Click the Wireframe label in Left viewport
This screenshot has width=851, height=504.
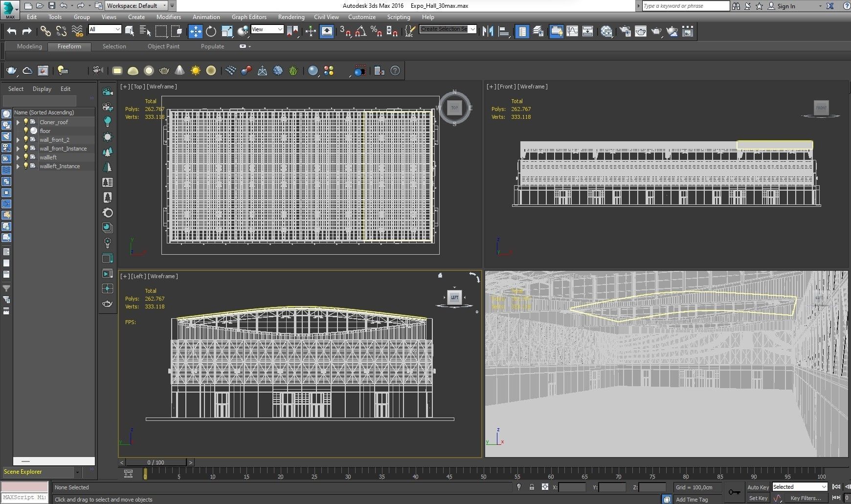pyautogui.click(x=162, y=276)
